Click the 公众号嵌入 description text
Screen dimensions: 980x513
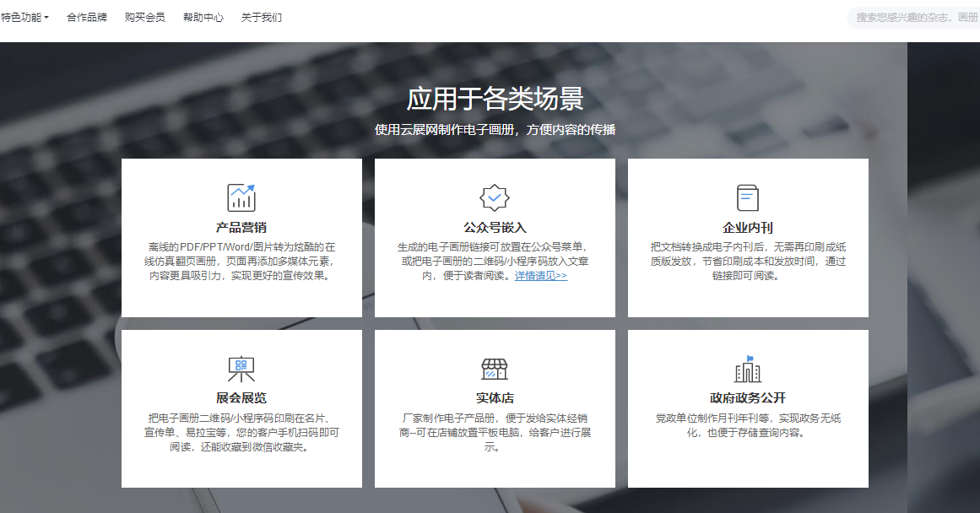point(495,262)
